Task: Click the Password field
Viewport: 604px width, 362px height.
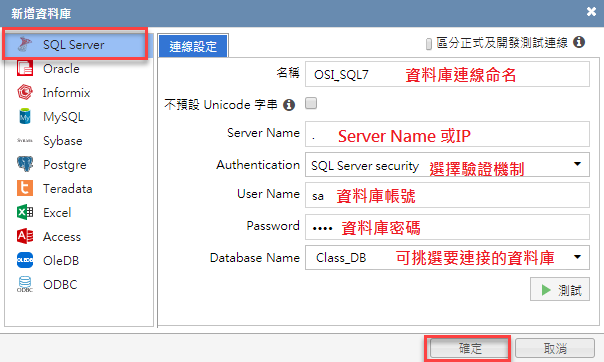Action: pos(447,227)
